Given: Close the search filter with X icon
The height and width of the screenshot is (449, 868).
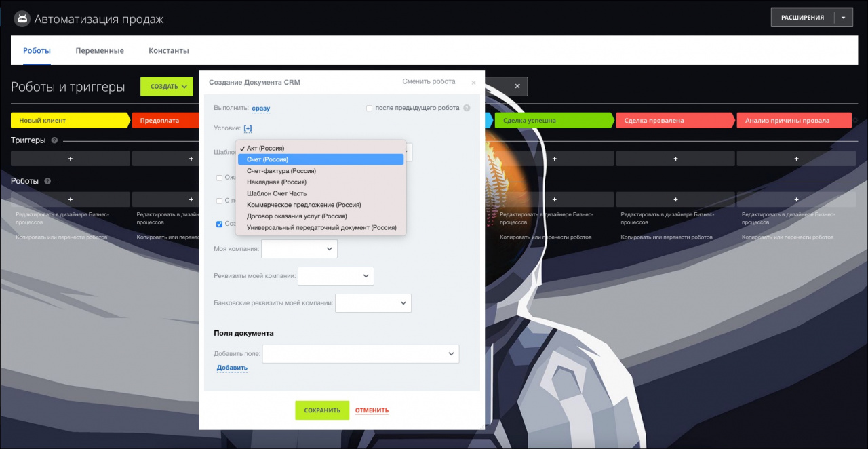Looking at the screenshot, I should point(517,86).
